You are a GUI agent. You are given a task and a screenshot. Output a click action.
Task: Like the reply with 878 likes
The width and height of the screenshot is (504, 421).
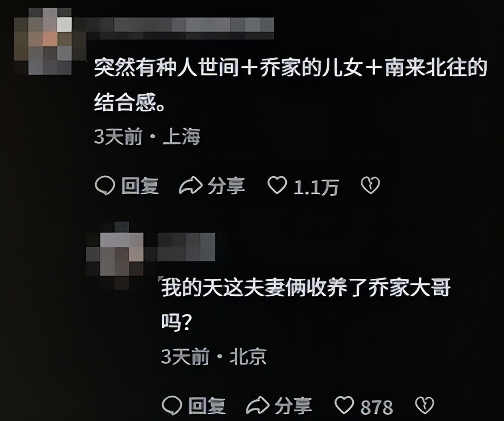point(344,405)
